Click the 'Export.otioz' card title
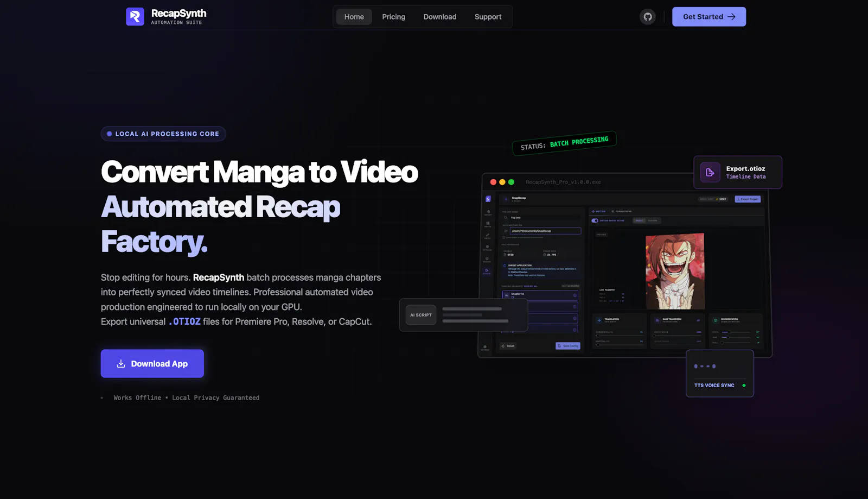Screen dimensions: 868x499 point(745,169)
